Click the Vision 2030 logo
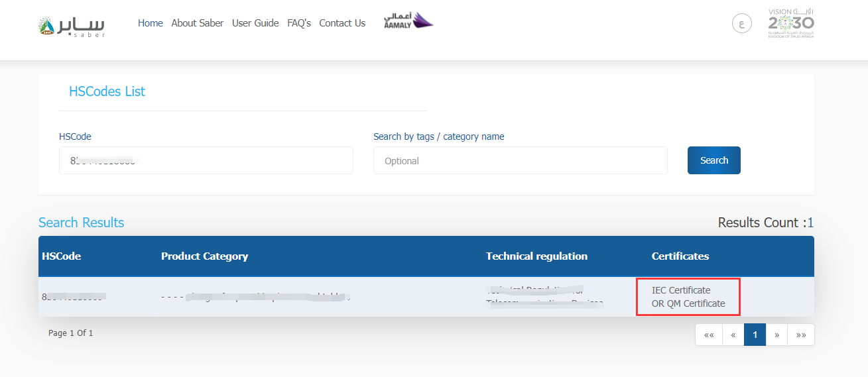Viewport: 868px width, 377px height. click(790, 24)
